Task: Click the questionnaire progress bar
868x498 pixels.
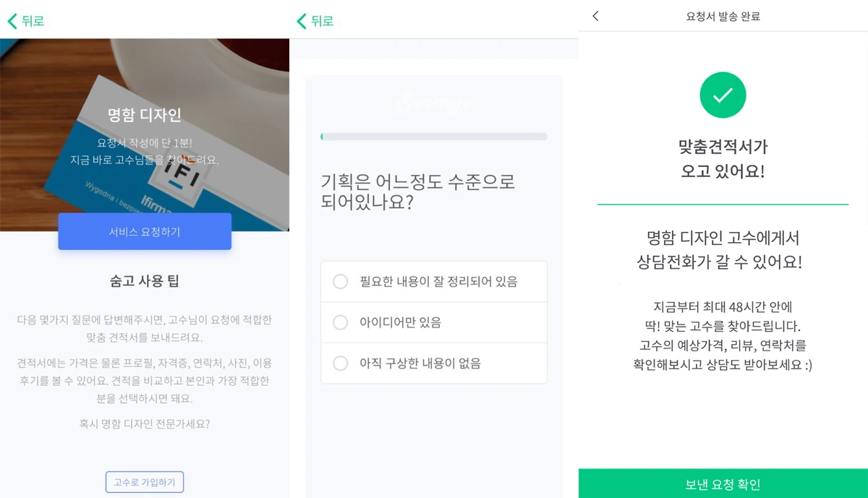Action: (434, 136)
